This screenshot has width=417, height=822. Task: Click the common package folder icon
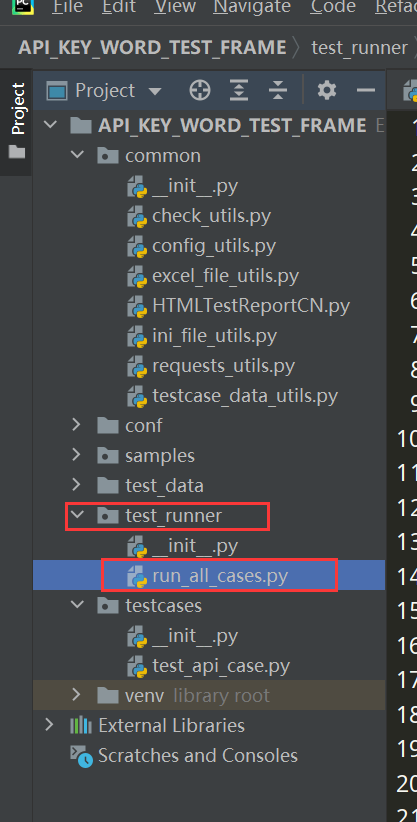coord(108,156)
